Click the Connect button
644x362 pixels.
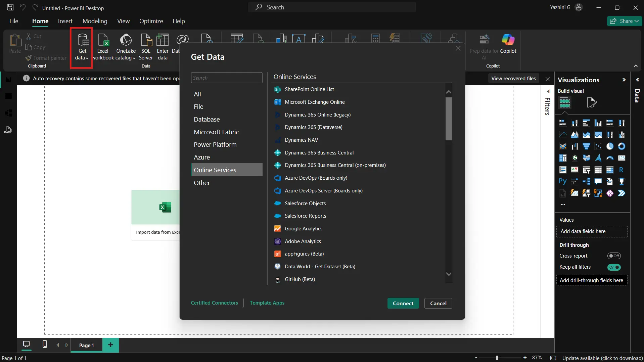pos(403,303)
